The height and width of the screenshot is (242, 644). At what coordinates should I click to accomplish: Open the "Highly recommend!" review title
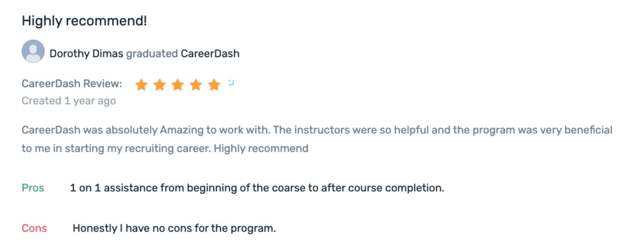click(x=84, y=21)
